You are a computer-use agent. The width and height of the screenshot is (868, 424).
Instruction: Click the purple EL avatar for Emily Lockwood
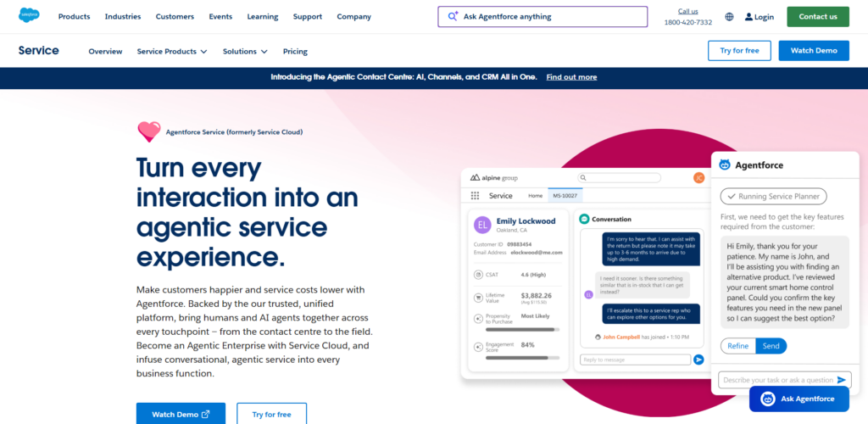(x=482, y=225)
